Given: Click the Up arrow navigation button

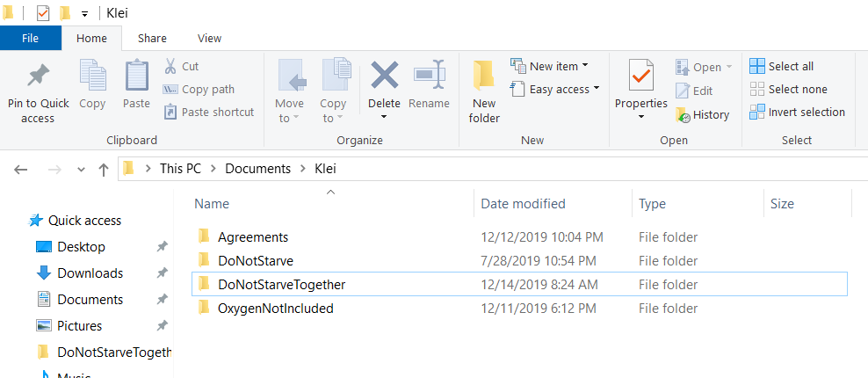Looking at the screenshot, I should tap(104, 169).
